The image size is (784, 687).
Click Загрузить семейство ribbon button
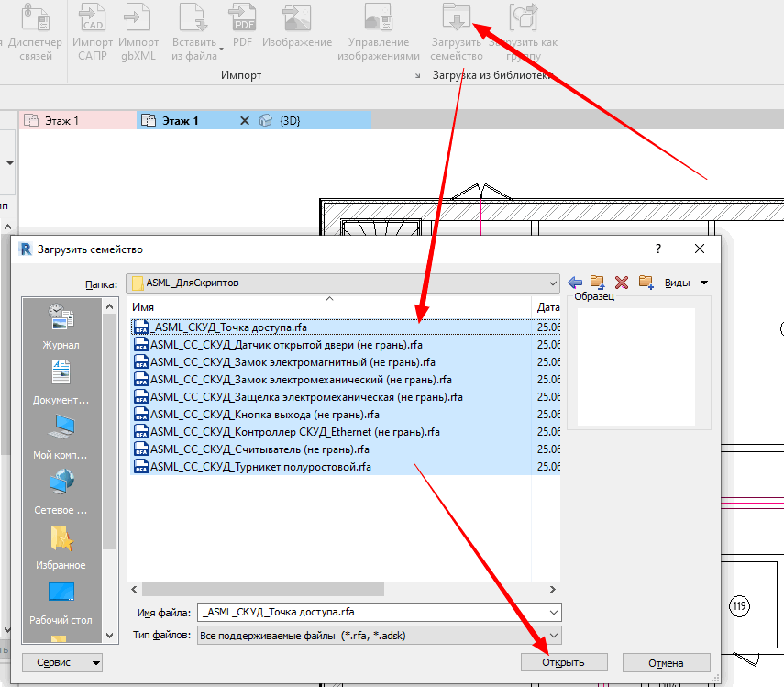457,32
